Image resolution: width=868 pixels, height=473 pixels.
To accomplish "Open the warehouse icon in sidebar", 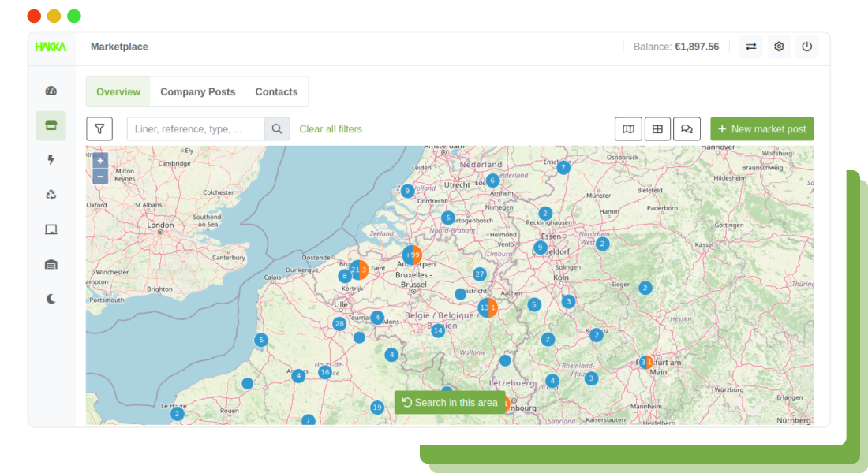I will click(51, 264).
